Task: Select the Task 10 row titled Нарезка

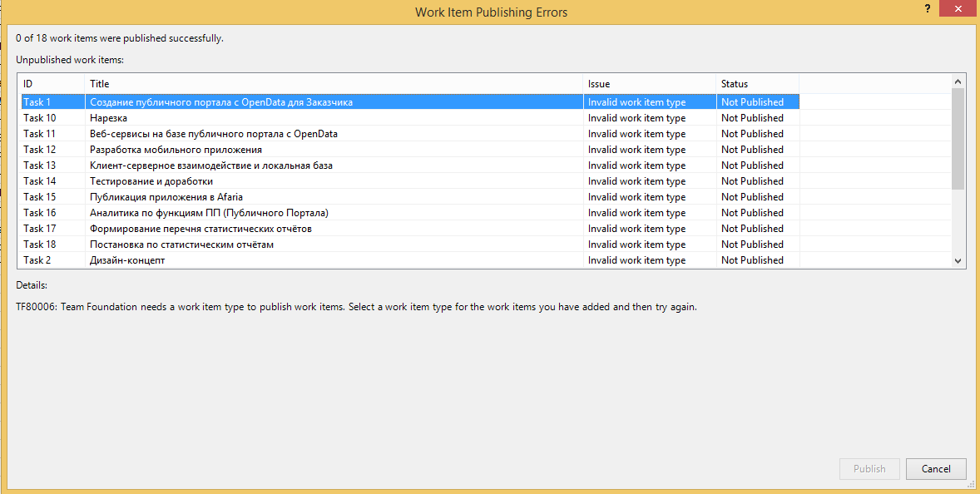Action: (x=108, y=118)
